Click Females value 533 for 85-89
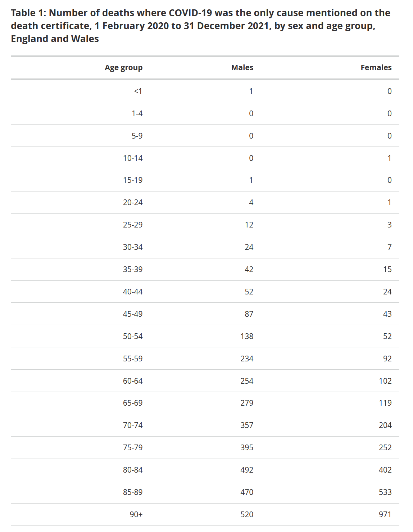Image resolution: width=413 pixels, height=532 pixels. point(385,492)
